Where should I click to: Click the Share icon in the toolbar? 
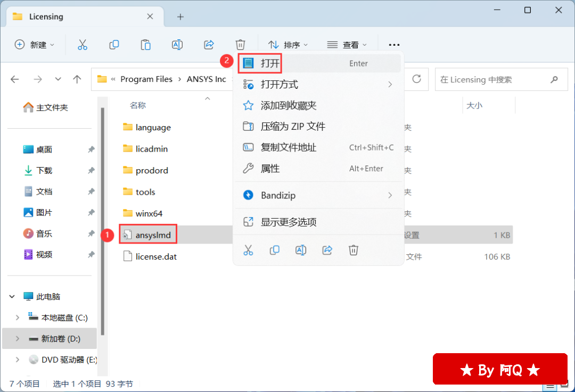pos(209,45)
